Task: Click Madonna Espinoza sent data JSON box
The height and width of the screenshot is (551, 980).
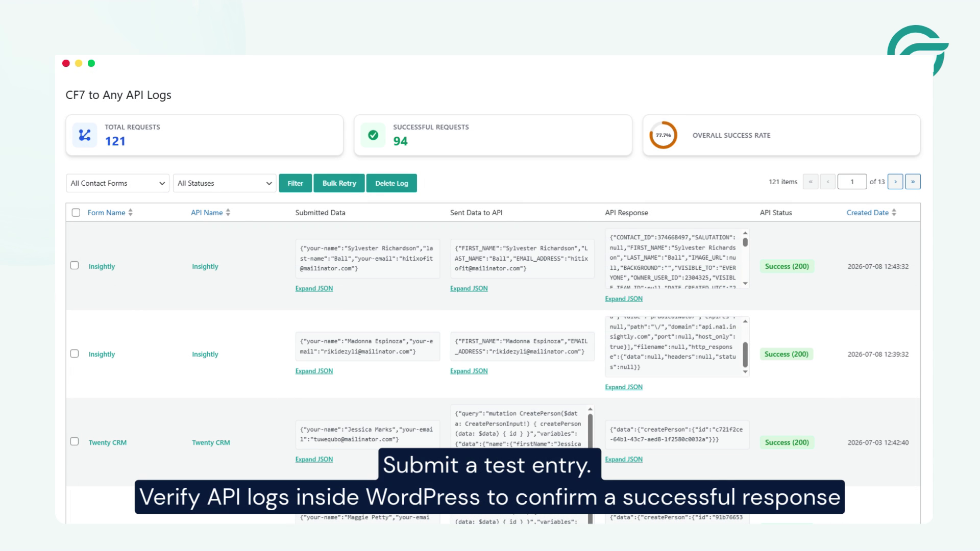Action: point(522,346)
